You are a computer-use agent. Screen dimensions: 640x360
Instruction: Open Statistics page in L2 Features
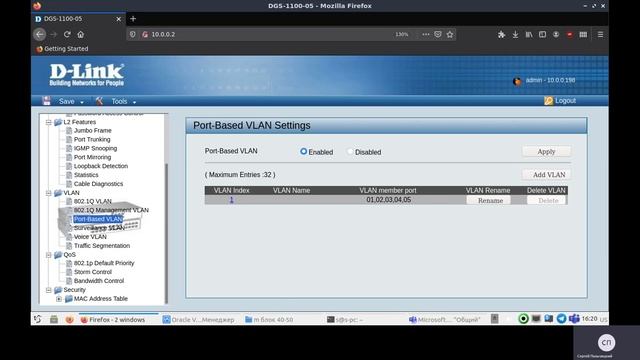[x=86, y=175]
